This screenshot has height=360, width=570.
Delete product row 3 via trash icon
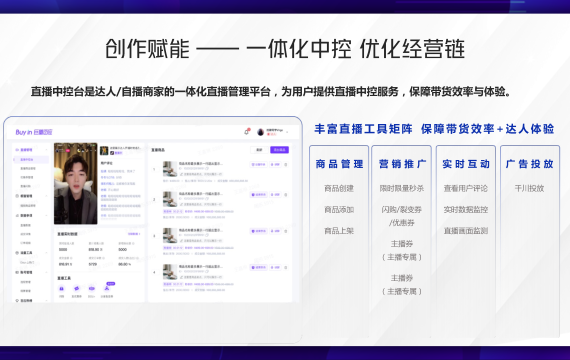[x=286, y=231]
